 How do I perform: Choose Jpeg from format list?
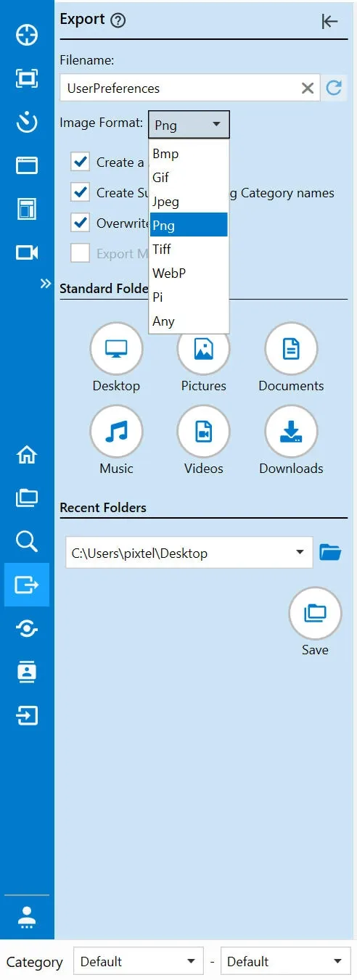189,202
